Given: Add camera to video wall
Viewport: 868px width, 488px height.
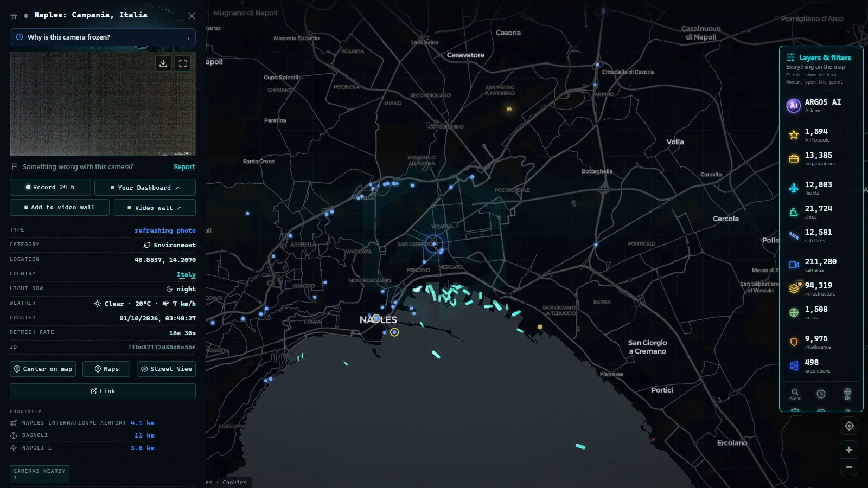Looking at the screenshot, I should point(60,207).
